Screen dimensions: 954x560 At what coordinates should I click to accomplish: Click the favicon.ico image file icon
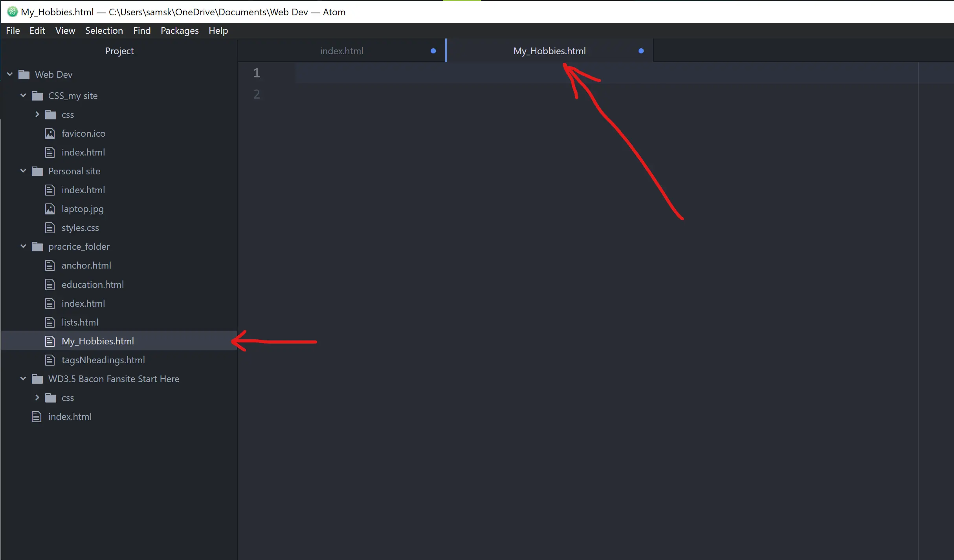(x=50, y=134)
